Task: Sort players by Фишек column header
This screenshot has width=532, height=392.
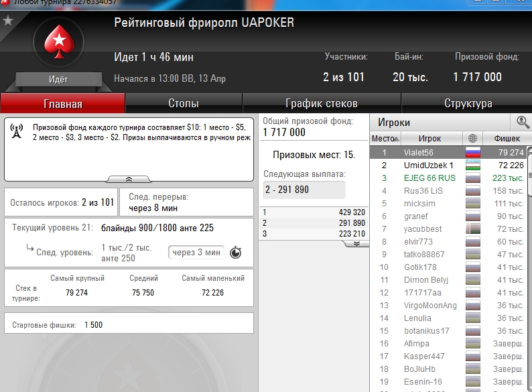Action: [x=507, y=139]
